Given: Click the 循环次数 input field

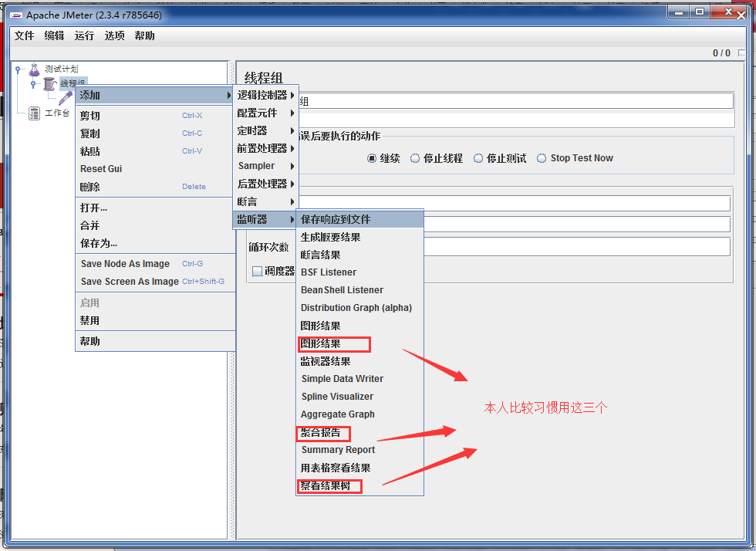Looking at the screenshot, I should (x=577, y=247).
